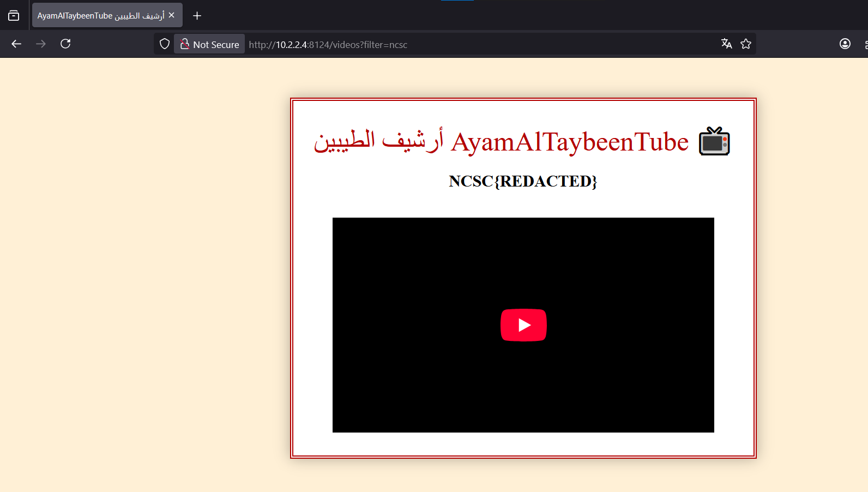
Task: Click the forward navigation arrow
Action: click(41, 44)
